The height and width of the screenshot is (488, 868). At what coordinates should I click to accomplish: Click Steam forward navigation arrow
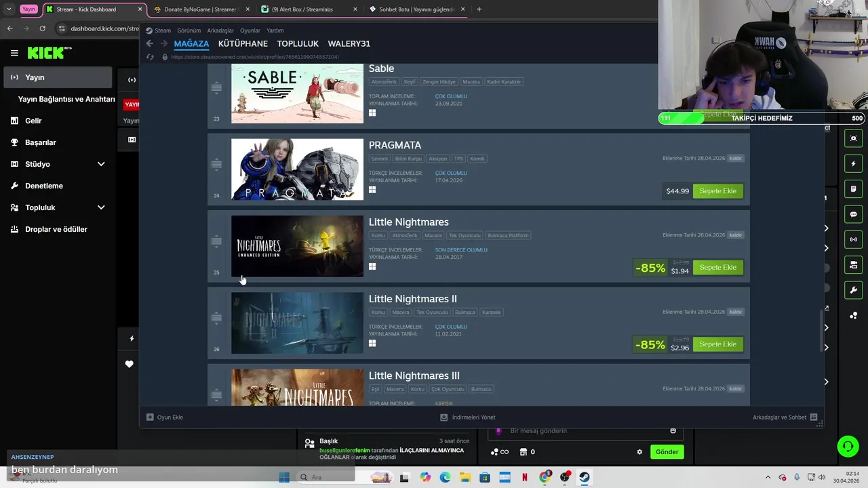(x=163, y=43)
